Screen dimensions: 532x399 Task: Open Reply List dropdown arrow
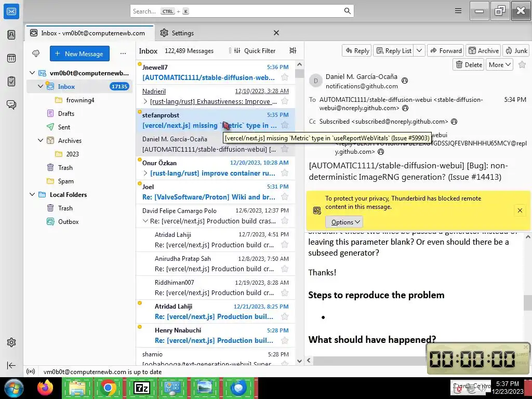coord(419,50)
